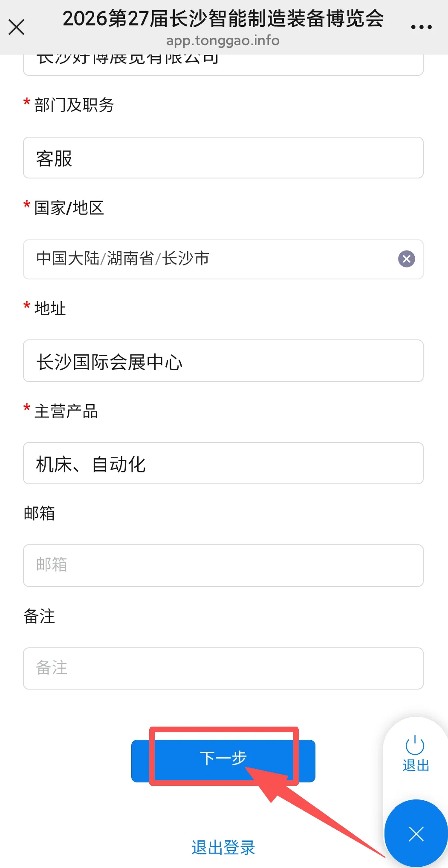Focus the empty 备注 input field

pyautogui.click(x=223, y=668)
